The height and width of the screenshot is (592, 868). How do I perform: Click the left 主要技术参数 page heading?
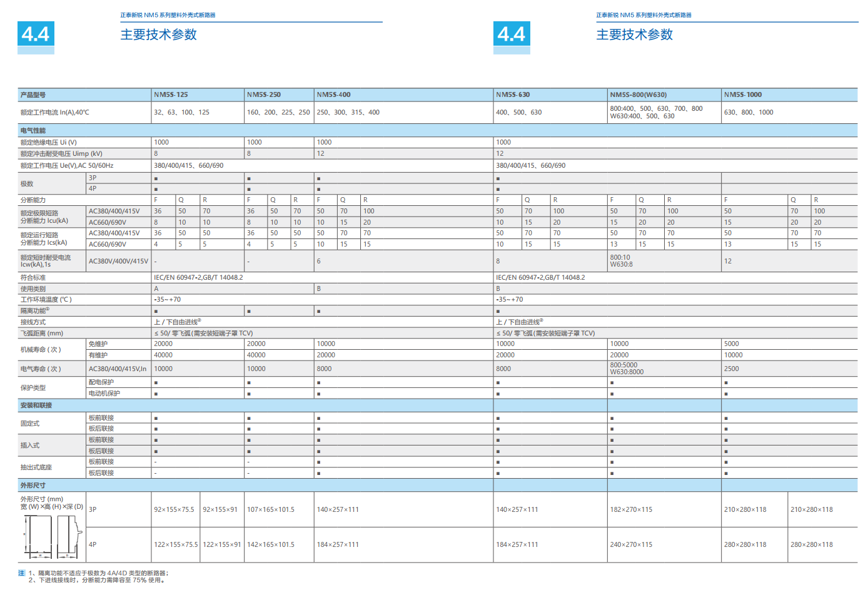pyautogui.click(x=159, y=35)
